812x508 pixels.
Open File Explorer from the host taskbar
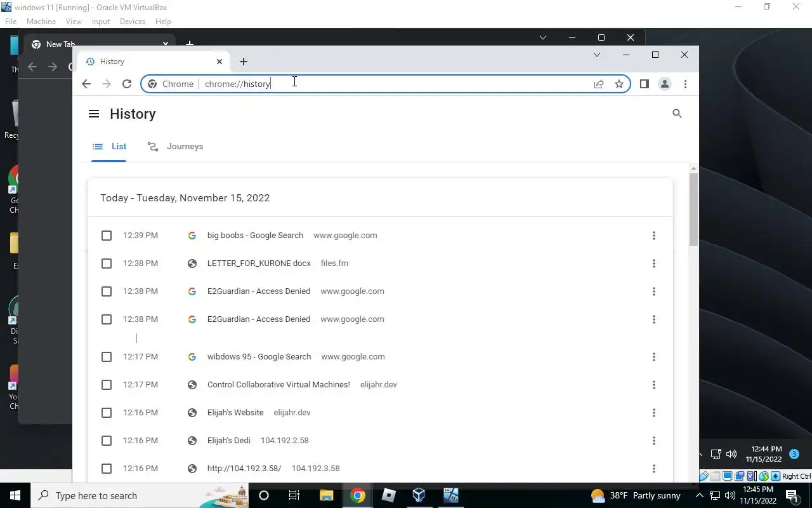click(x=326, y=495)
